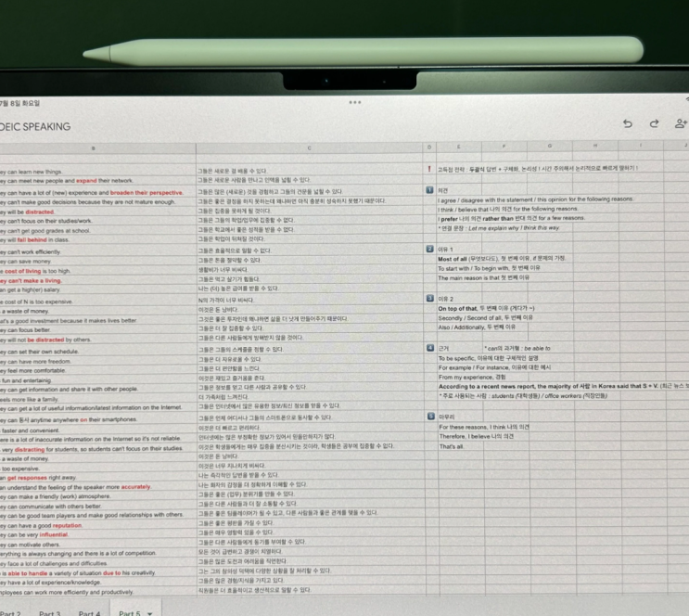This screenshot has width=689, height=616.
Task: Select the cell 'Also / Additionally'
Action: tap(477, 327)
